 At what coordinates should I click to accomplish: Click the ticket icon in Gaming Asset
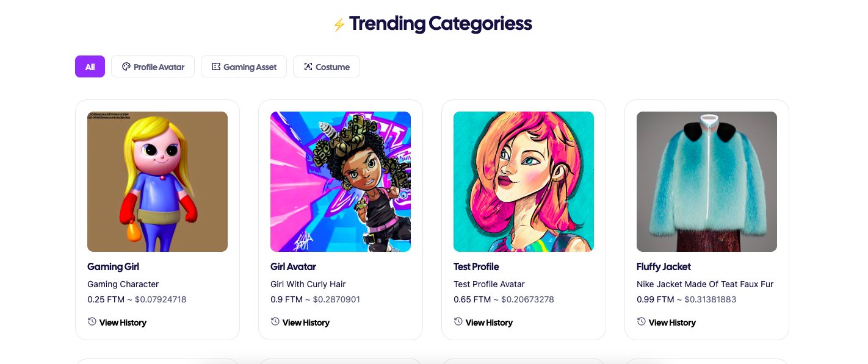click(x=216, y=66)
